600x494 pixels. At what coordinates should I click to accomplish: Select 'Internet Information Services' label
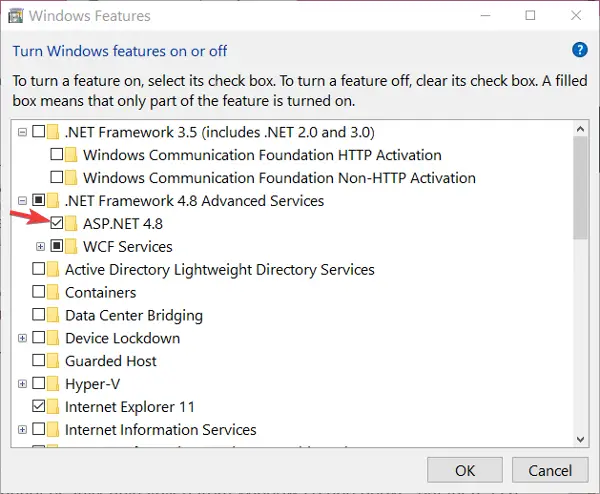coord(161,430)
